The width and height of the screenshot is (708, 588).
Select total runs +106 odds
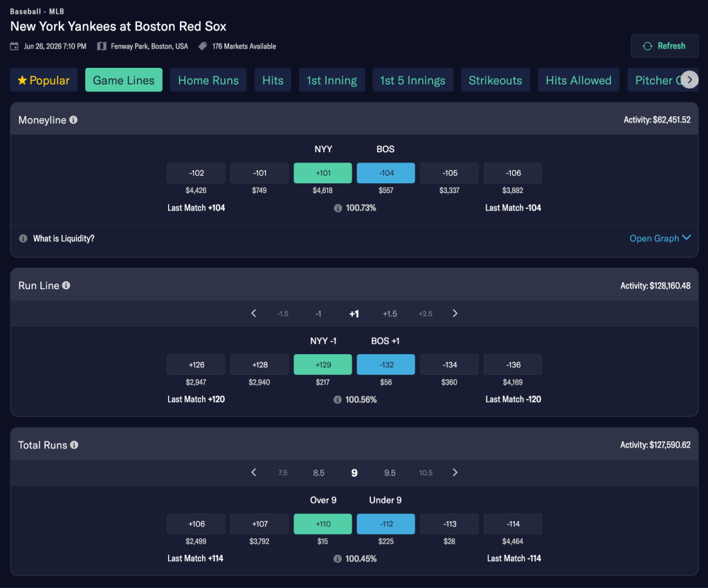coord(196,524)
